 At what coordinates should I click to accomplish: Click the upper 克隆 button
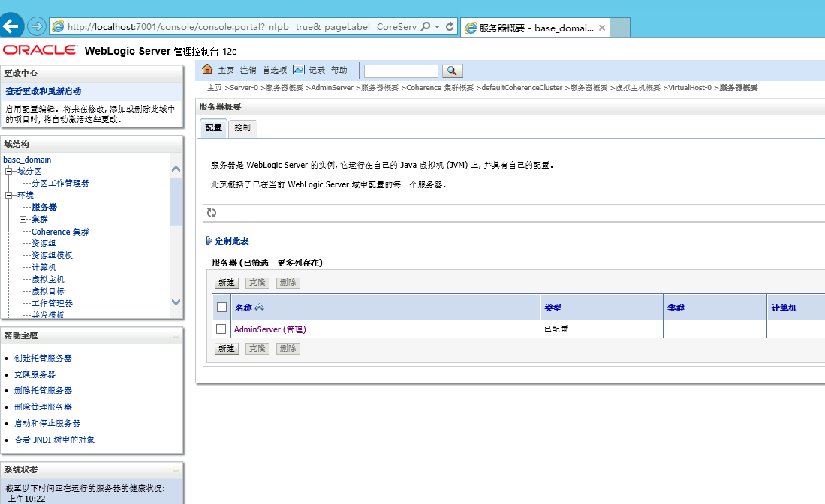[257, 283]
